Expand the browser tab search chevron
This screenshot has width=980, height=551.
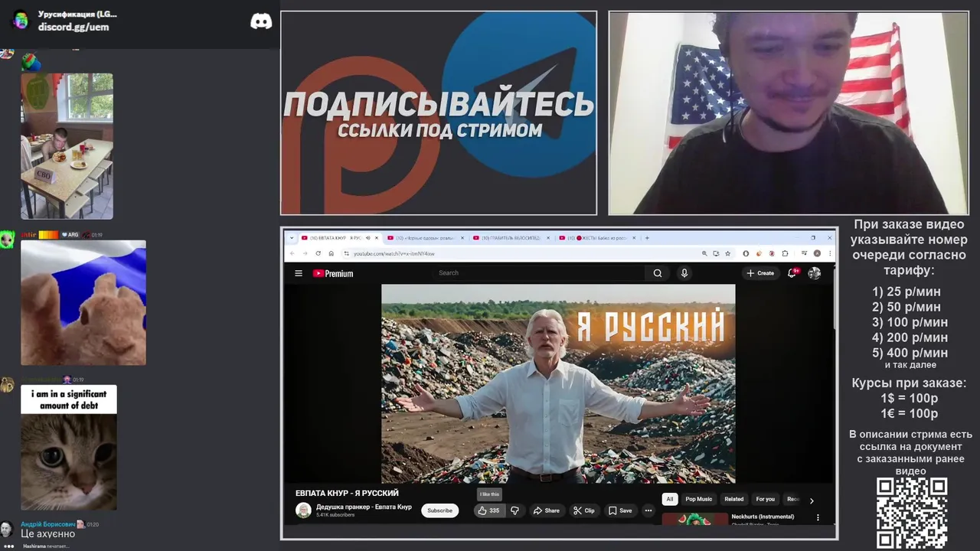click(292, 238)
